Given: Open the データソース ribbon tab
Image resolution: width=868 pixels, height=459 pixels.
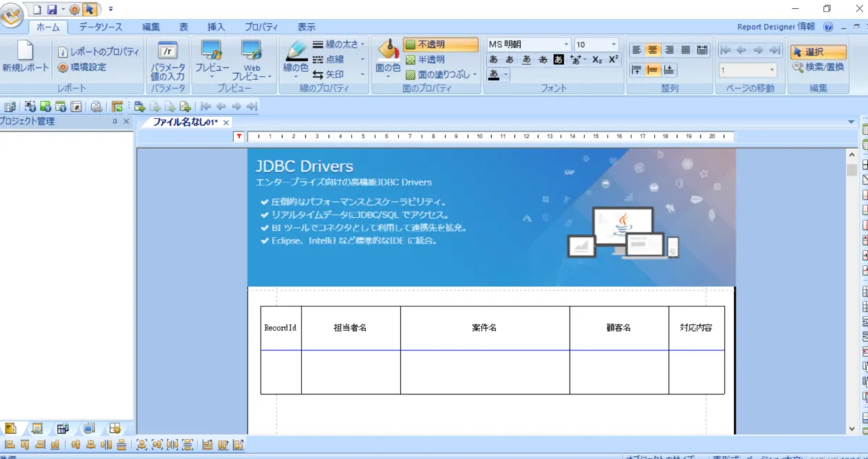Looking at the screenshot, I should pos(101,27).
